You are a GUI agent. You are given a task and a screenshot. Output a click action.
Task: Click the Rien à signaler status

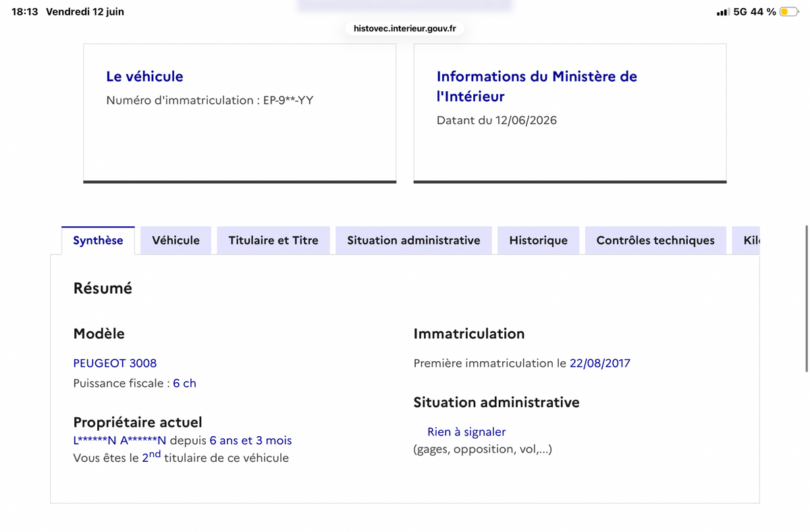coord(466,432)
